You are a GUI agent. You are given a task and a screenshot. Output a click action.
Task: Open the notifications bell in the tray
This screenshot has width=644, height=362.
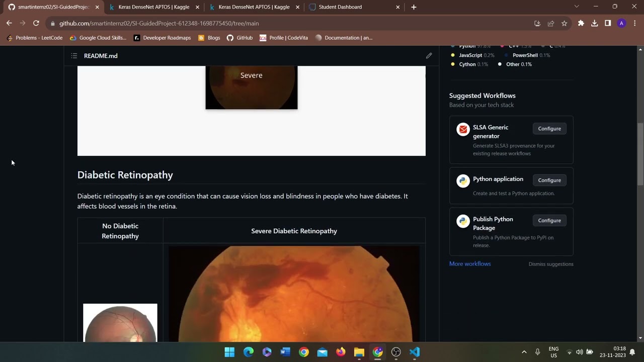coord(632,352)
